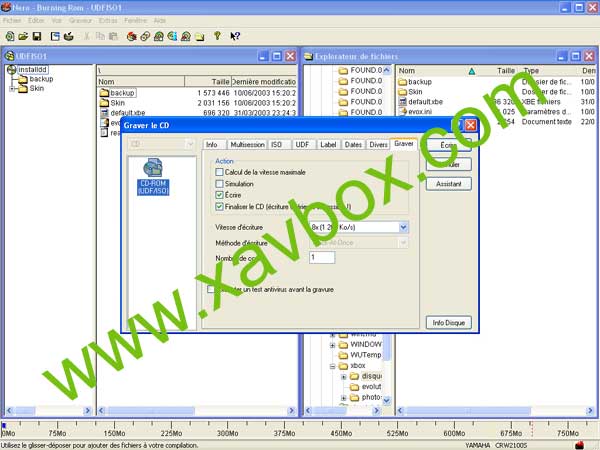Open the file browser toolbar icon
This screenshot has width=600, height=450.
199,37
